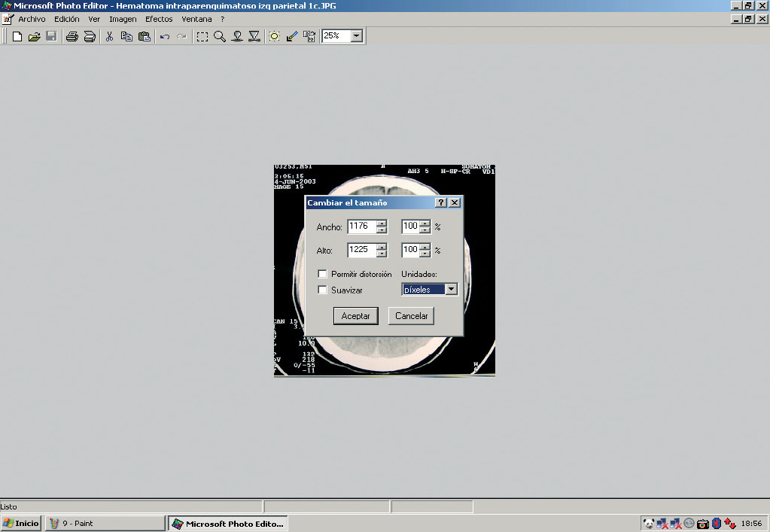Image resolution: width=770 pixels, height=532 pixels.
Task: Select the Zoom magnifier tool
Action: pos(220,36)
